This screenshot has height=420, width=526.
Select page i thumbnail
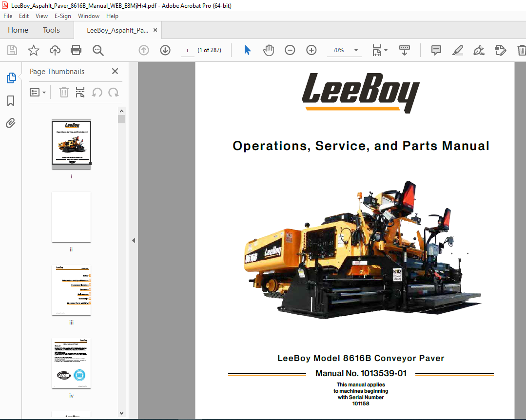[72, 143]
